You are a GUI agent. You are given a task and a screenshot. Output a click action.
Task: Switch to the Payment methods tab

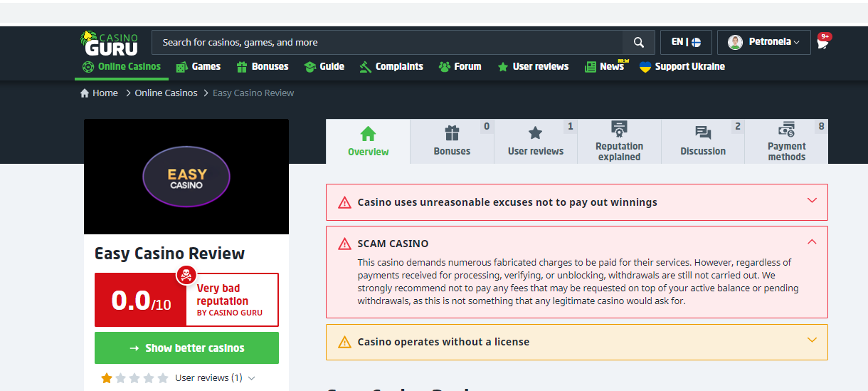coord(786,142)
